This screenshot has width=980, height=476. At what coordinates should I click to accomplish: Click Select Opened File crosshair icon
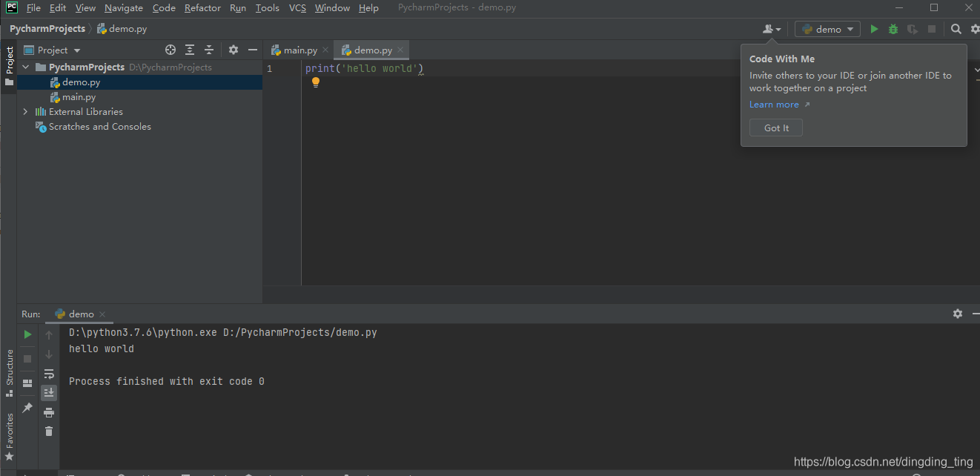point(170,50)
